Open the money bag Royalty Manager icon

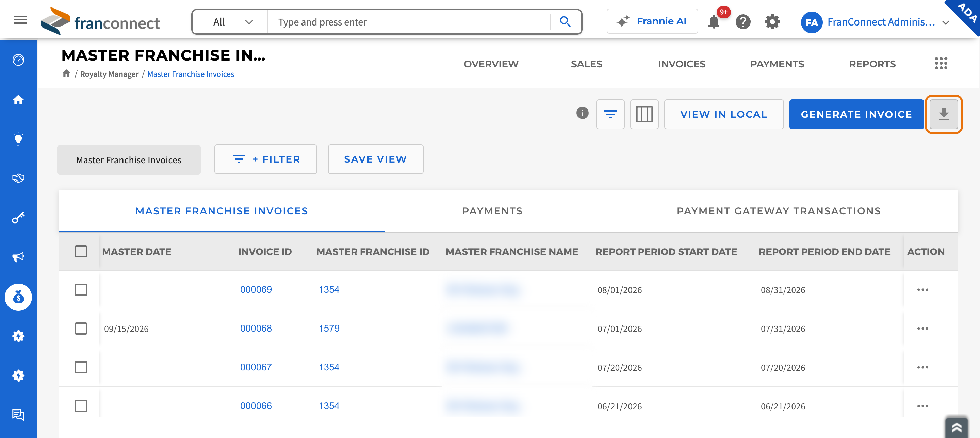pyautogui.click(x=18, y=297)
